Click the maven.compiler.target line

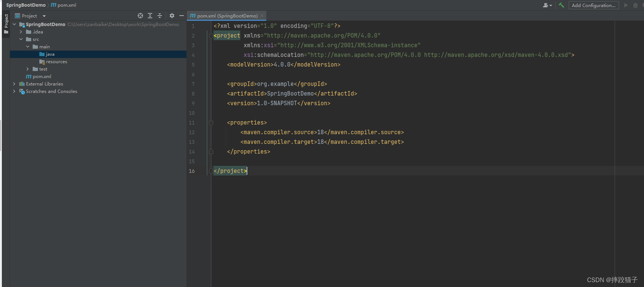coord(322,142)
